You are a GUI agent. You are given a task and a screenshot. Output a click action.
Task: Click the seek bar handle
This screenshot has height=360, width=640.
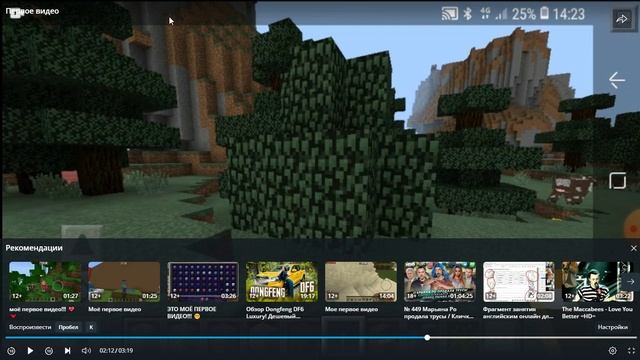[427, 338]
